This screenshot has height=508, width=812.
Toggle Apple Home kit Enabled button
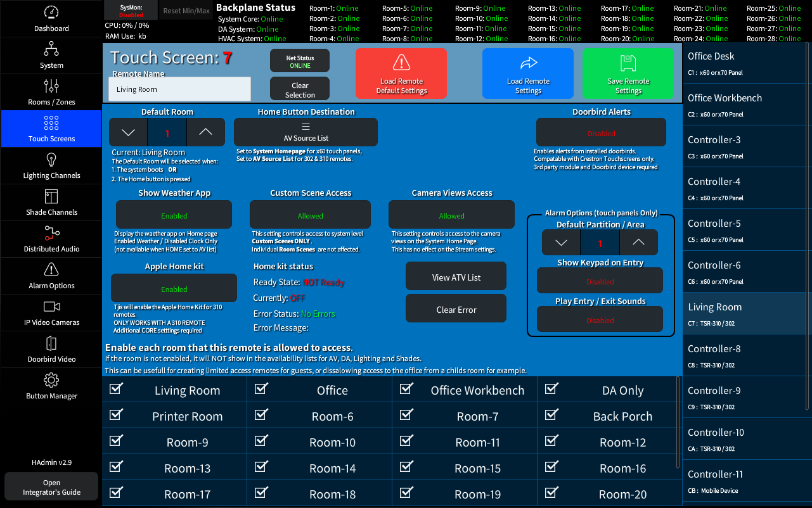174,288
